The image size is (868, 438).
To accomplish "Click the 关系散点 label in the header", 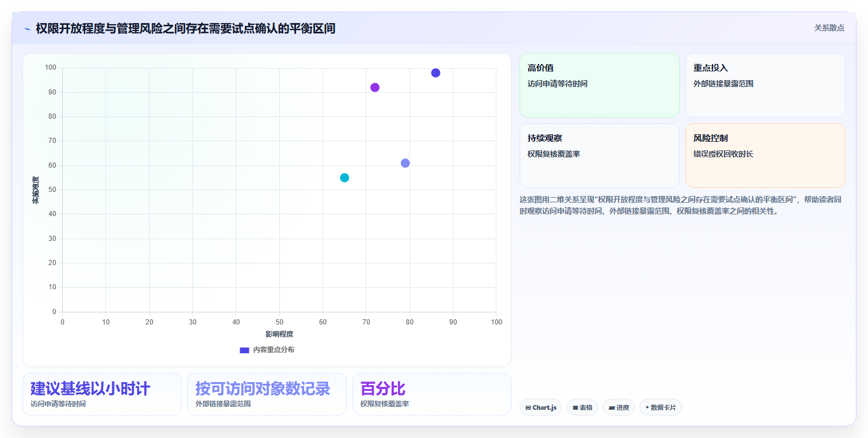I will [x=829, y=28].
